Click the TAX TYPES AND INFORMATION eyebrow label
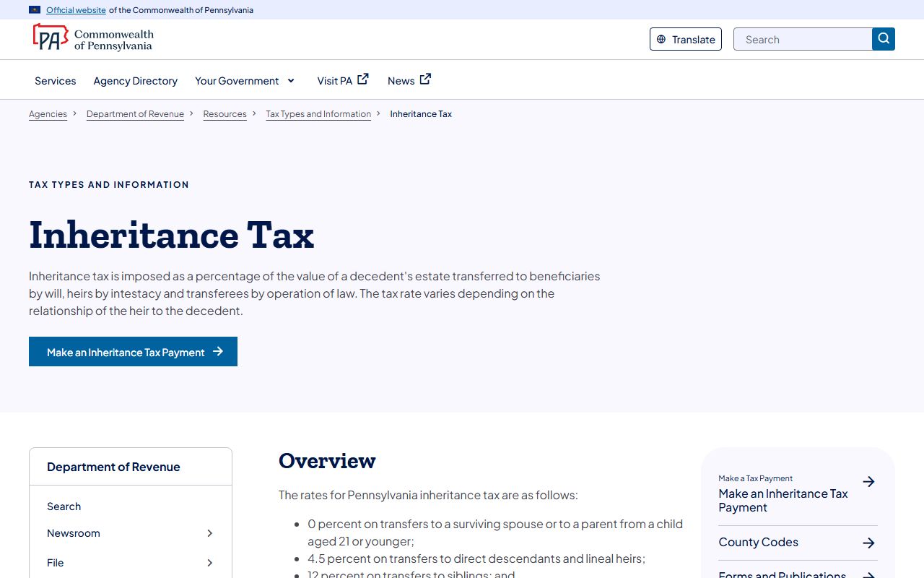This screenshot has height=578, width=924. coord(109,185)
